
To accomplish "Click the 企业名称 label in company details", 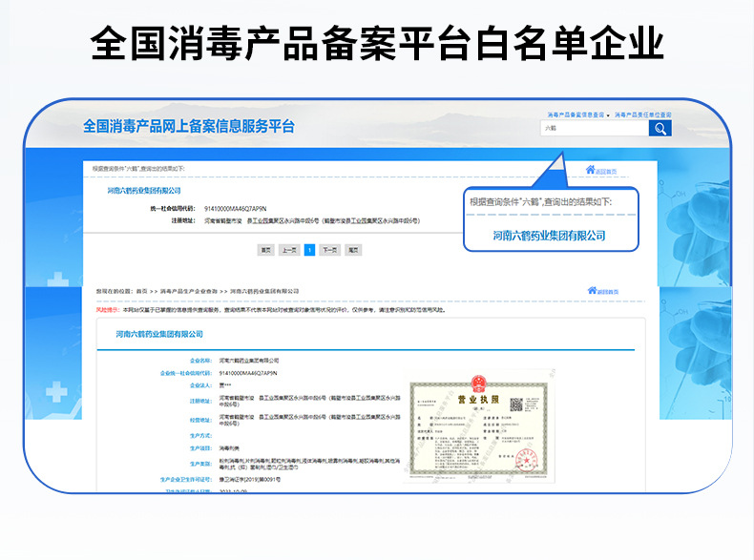I will click(x=200, y=361).
